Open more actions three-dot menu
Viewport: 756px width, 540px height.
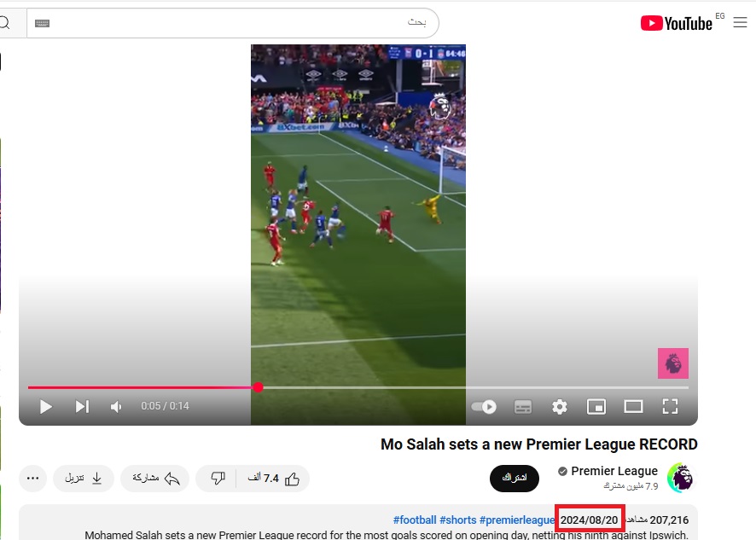click(32, 479)
